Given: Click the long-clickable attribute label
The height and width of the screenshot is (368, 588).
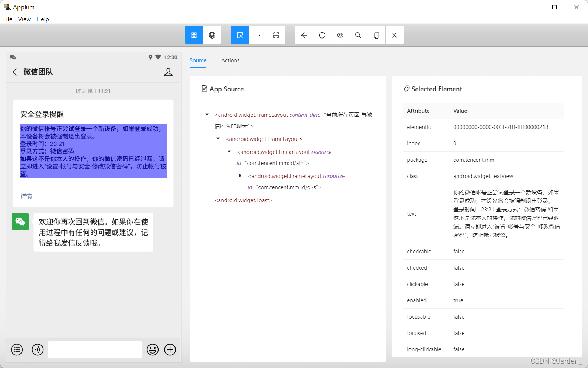Looking at the screenshot, I should [424, 349].
